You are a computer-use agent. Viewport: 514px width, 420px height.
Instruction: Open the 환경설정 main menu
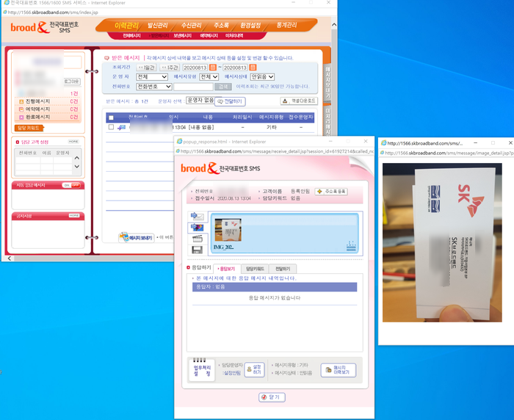tap(250, 25)
